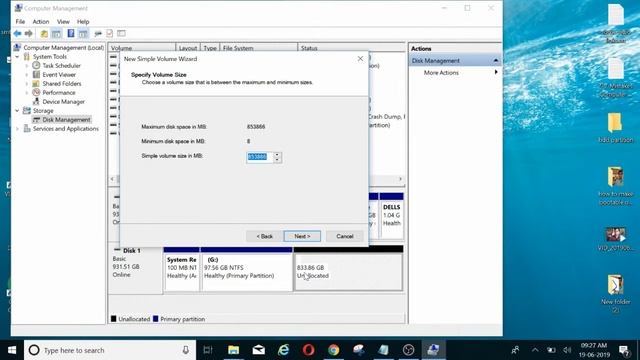640x360 pixels.
Task: Click the rightmost toolbar view-settings icon
Action: tap(121, 33)
